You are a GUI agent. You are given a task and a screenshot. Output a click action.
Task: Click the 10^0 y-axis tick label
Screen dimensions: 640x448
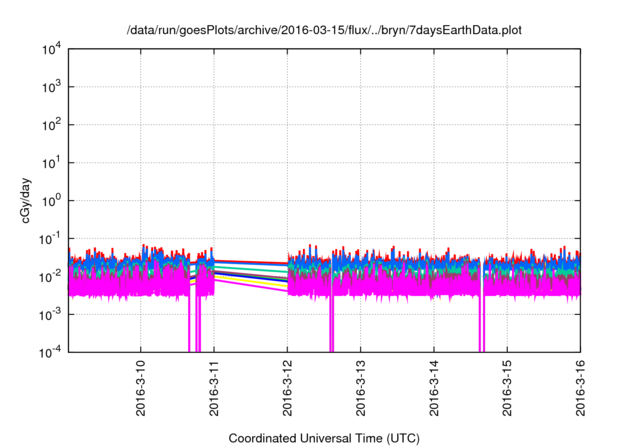[52, 201]
